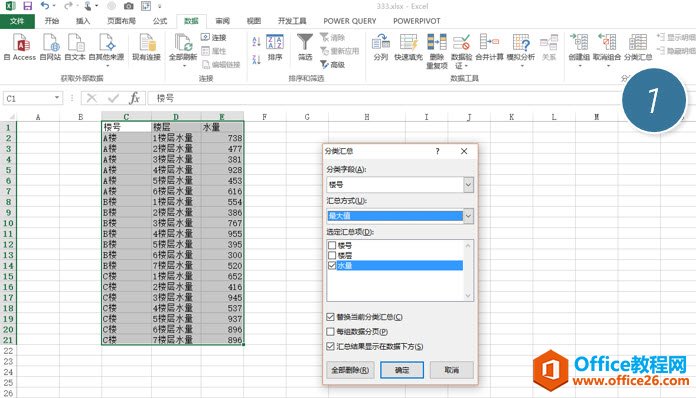The width and height of the screenshot is (696, 398).
Task: Expand the 分类字段 dropdown showing 楼号
Action: click(x=468, y=185)
